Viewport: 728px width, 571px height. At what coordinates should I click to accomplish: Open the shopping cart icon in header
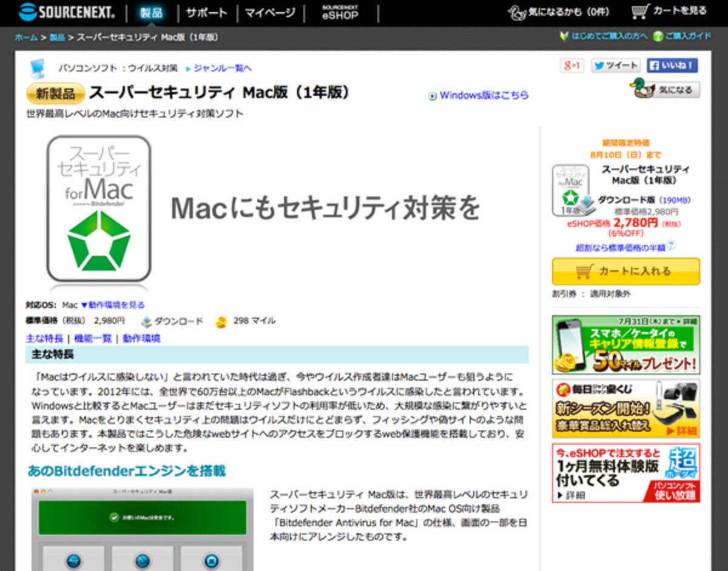tap(641, 12)
